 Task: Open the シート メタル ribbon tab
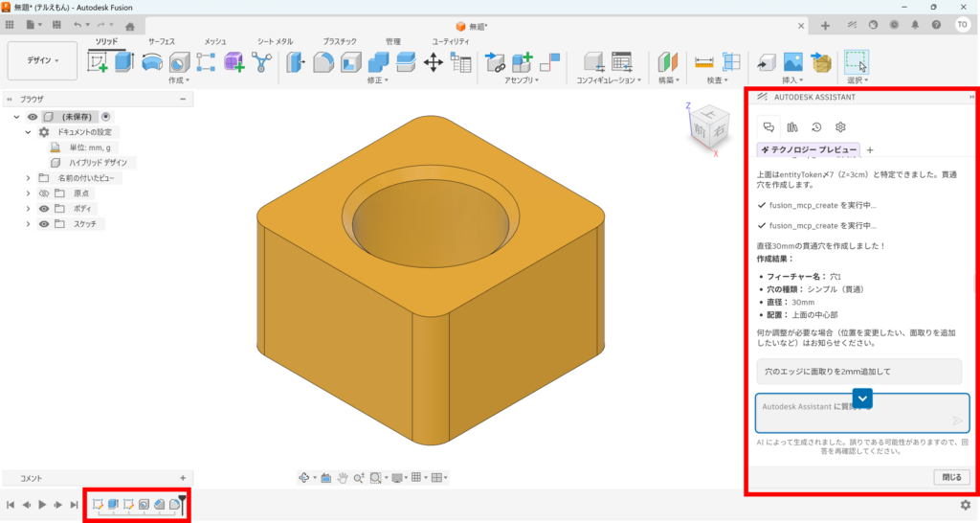pos(276,41)
